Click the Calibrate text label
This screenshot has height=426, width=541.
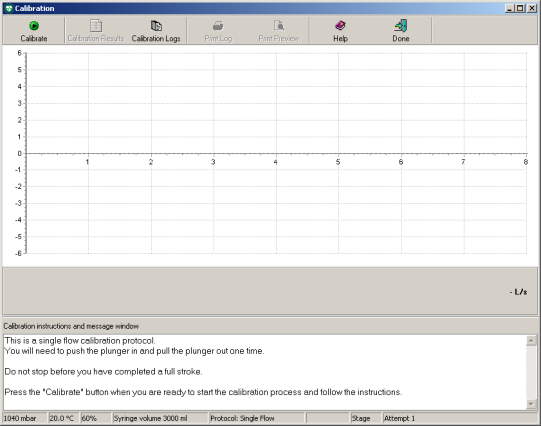point(34,38)
